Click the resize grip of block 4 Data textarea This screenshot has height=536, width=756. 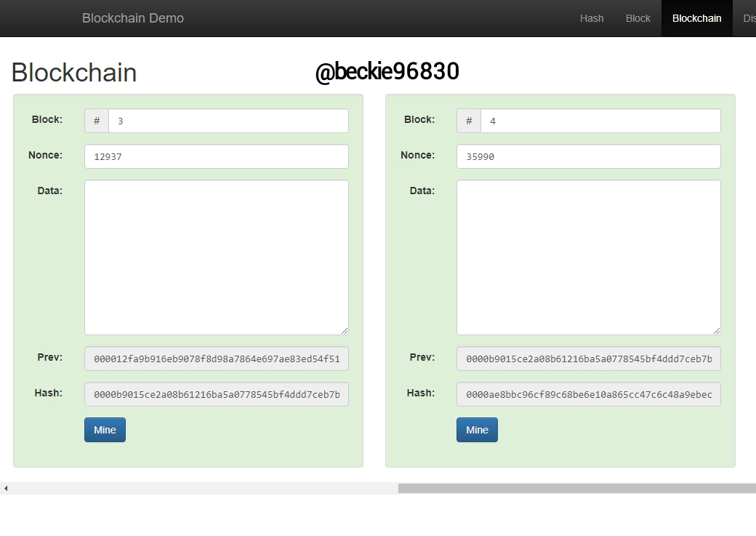717,330
